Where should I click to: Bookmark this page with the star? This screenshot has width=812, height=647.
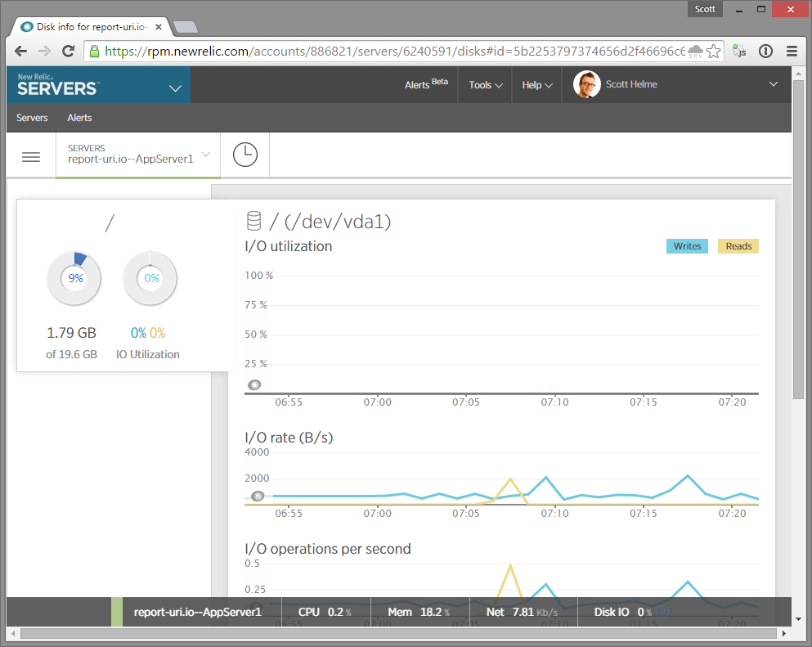(x=713, y=52)
